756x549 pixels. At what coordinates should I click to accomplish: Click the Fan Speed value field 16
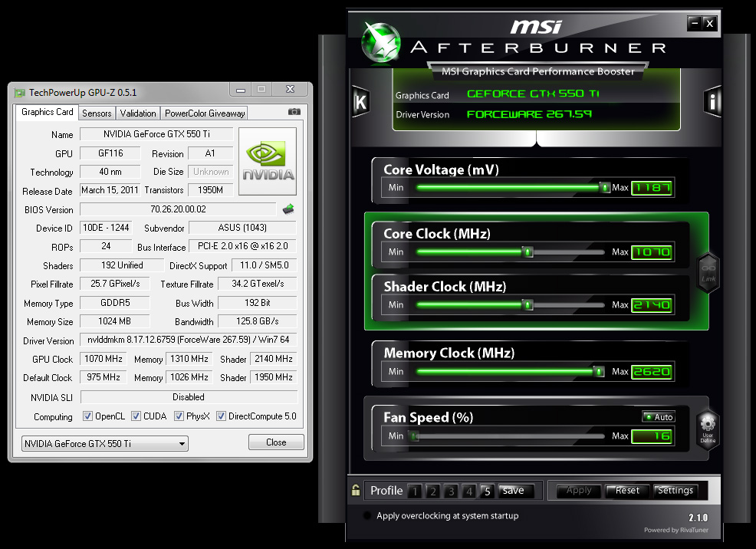tap(652, 436)
